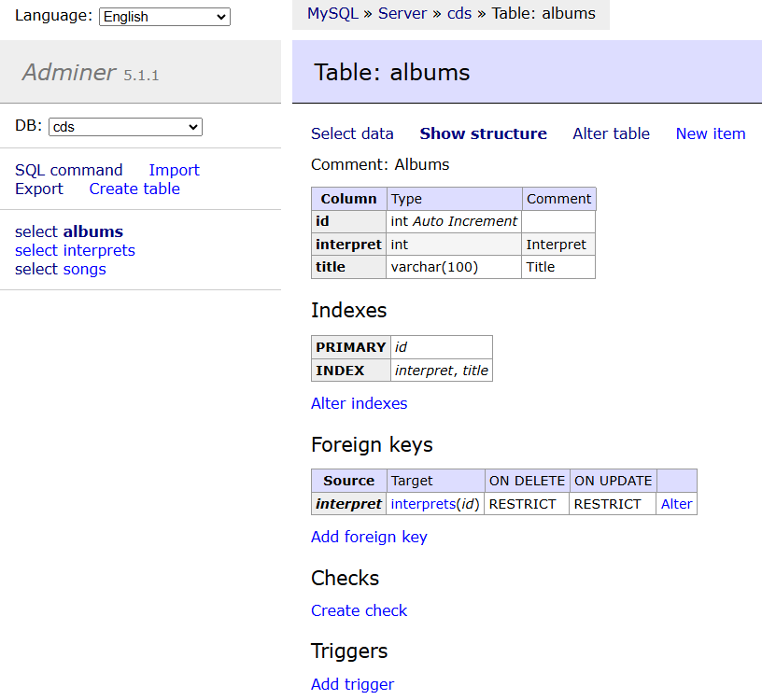Open the Add foreign key link
The image size is (762, 700).
pos(370,537)
